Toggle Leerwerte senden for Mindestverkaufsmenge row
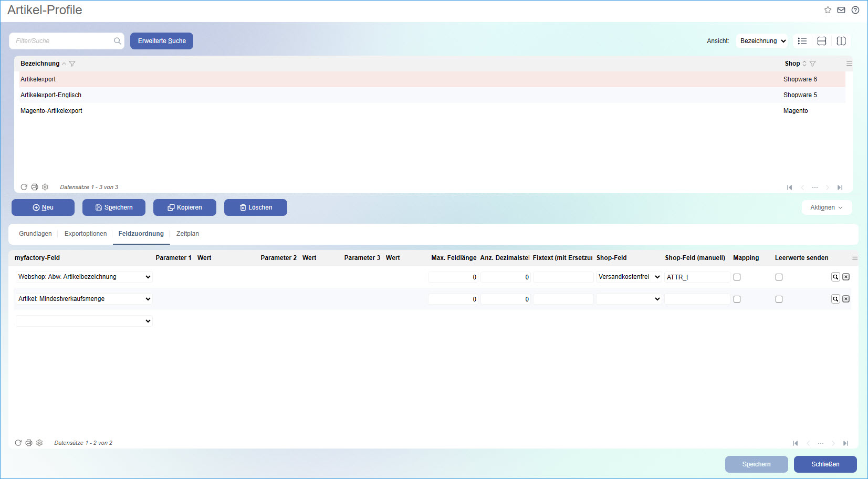This screenshot has width=868, height=479. (x=779, y=299)
